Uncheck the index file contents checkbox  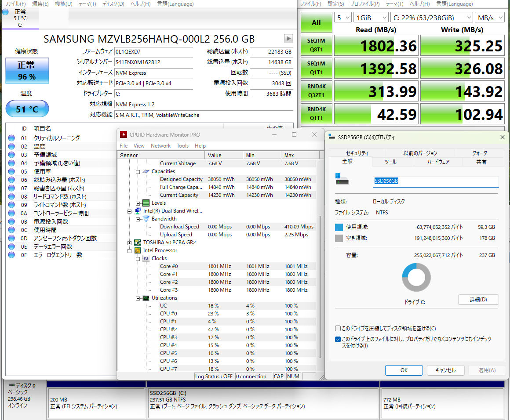[338, 339]
